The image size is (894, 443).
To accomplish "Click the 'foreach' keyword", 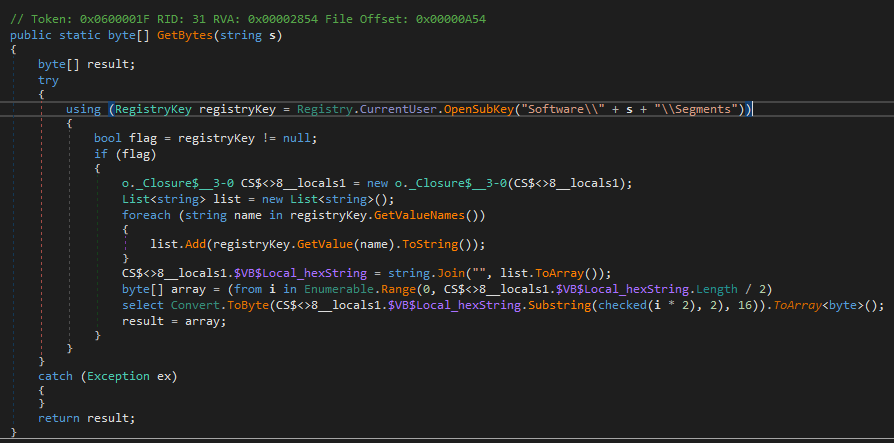I will (146, 215).
